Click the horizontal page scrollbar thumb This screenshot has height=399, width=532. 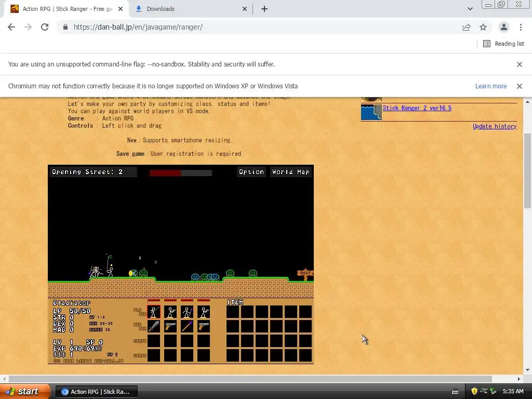point(250,379)
